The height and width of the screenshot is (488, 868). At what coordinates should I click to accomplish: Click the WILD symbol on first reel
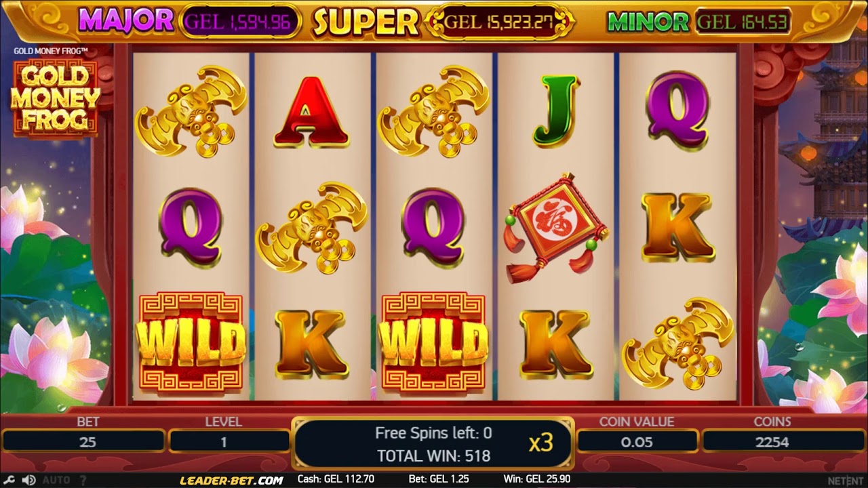click(x=191, y=342)
